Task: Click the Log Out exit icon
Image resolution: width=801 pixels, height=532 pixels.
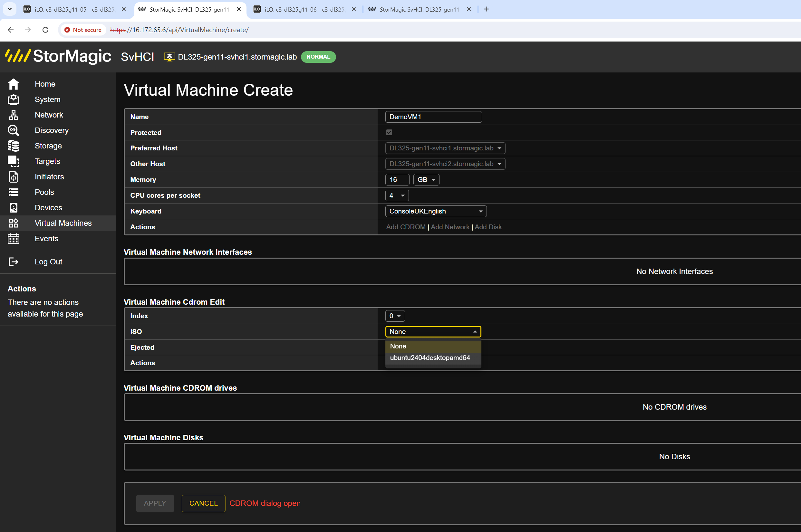Action: coord(14,261)
